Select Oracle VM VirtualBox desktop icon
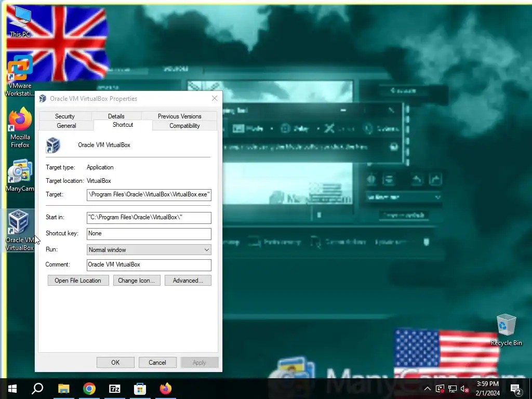 pyautogui.click(x=20, y=231)
